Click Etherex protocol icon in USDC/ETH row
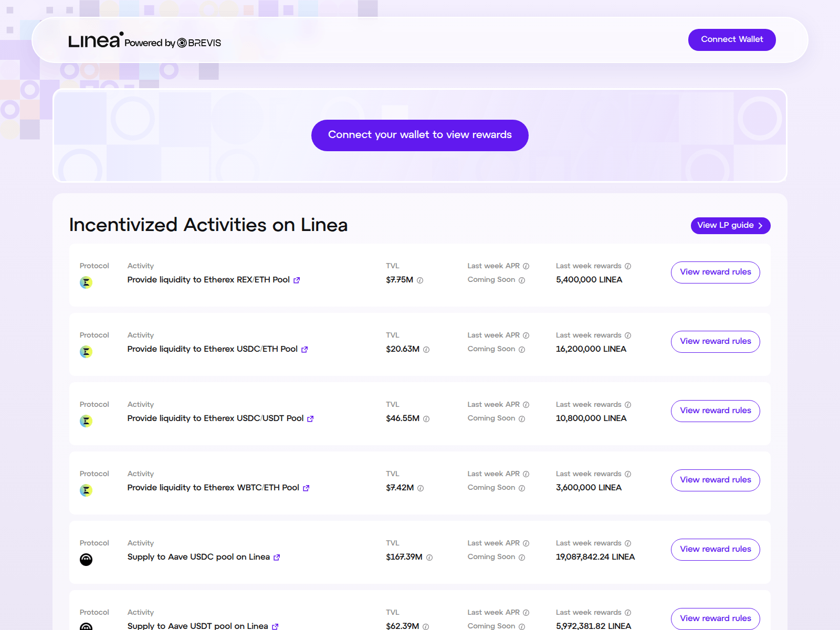The width and height of the screenshot is (840, 630). coord(86,352)
